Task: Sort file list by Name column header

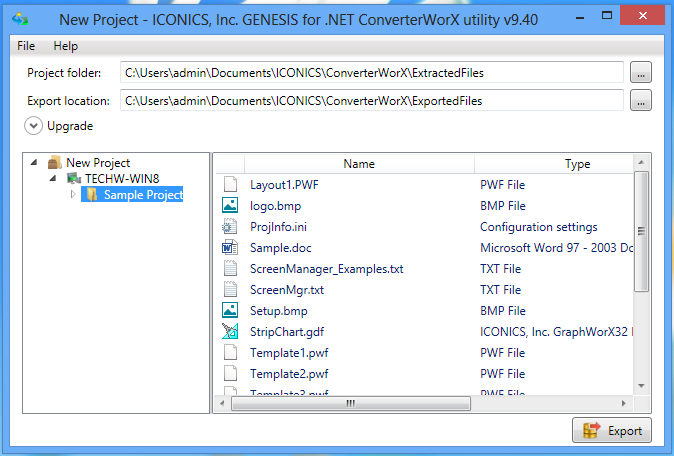Action: pos(358,164)
